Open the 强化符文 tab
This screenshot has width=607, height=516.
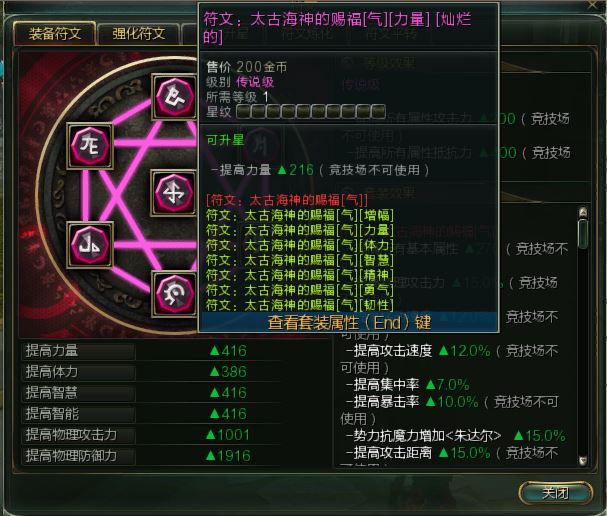pos(139,34)
